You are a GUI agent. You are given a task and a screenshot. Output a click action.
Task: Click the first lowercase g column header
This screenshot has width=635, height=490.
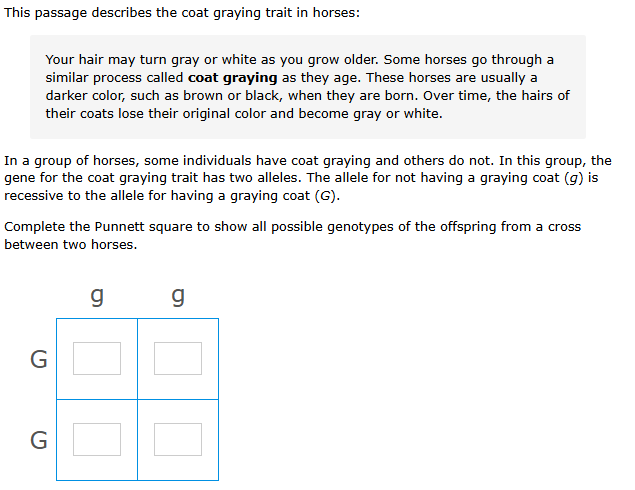coord(97,297)
